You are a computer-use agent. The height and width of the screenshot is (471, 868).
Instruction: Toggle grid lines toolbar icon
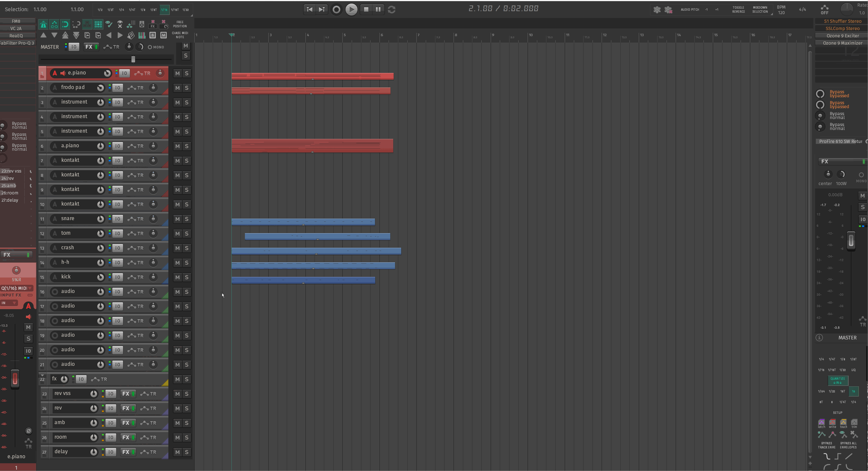(x=98, y=24)
